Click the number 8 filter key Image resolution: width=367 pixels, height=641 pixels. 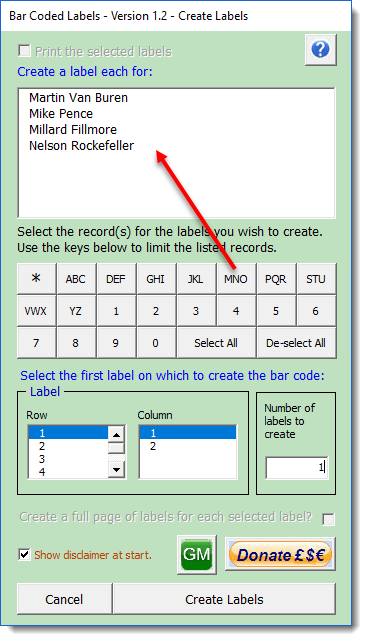tap(76, 343)
